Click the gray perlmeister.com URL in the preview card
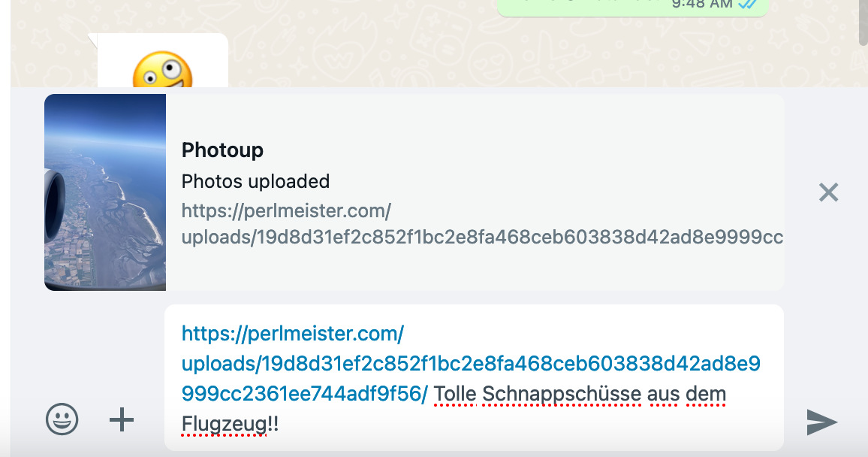The image size is (868, 457). coord(481,224)
